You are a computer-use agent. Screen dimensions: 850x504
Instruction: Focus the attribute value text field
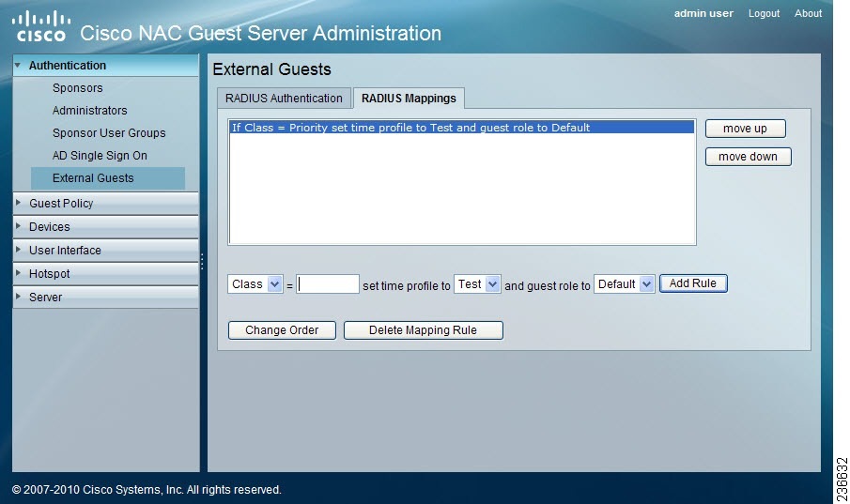[328, 284]
